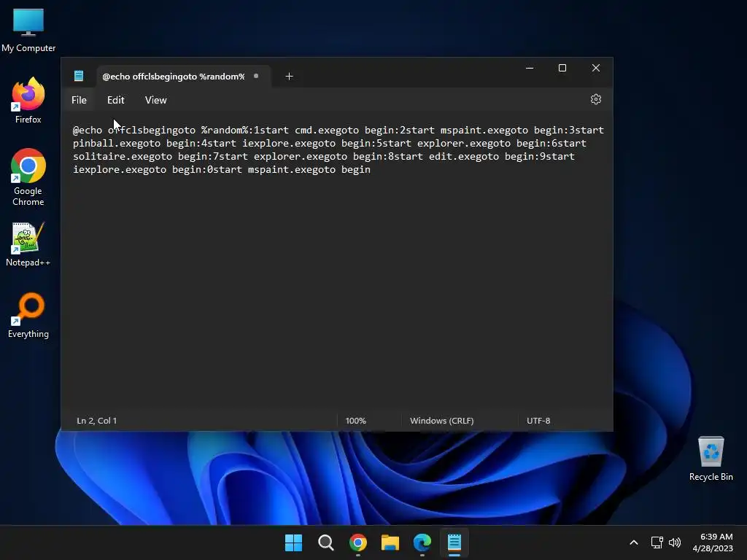
Task: Open the Windows Start menu
Action: 293,542
